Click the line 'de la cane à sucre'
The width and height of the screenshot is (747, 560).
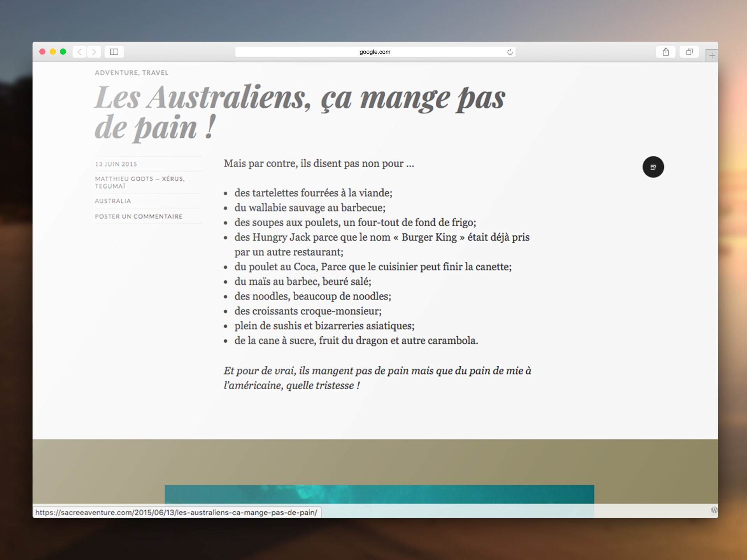(356, 341)
